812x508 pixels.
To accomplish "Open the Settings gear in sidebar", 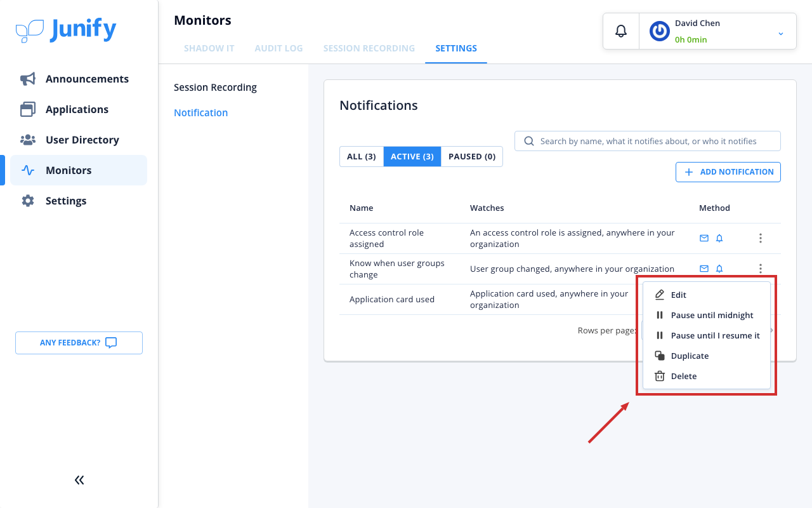I will pos(28,201).
